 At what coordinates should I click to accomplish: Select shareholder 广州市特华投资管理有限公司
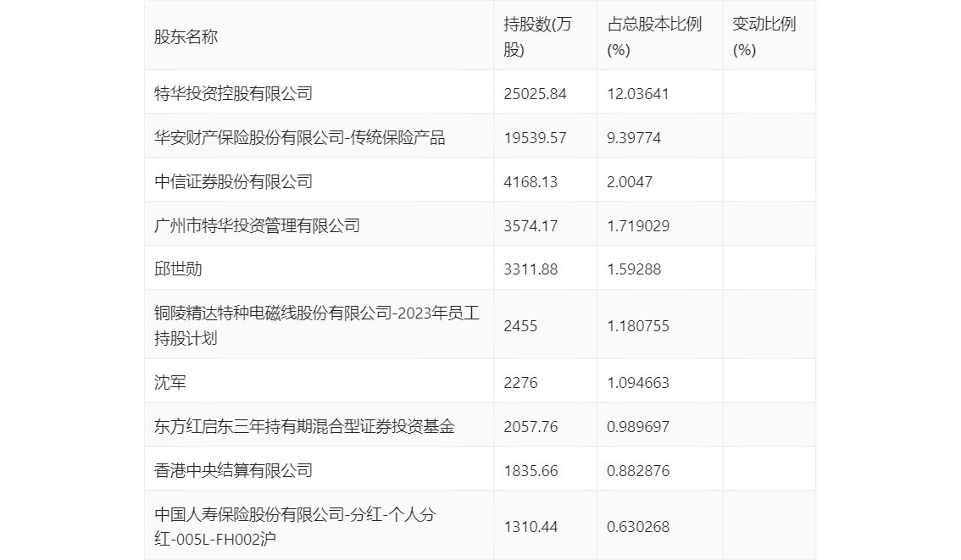[x=257, y=226]
